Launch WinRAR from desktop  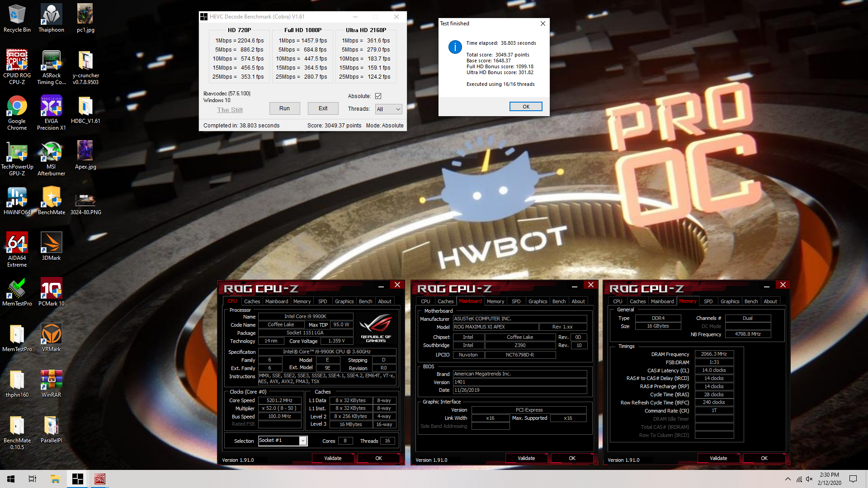pos(51,383)
